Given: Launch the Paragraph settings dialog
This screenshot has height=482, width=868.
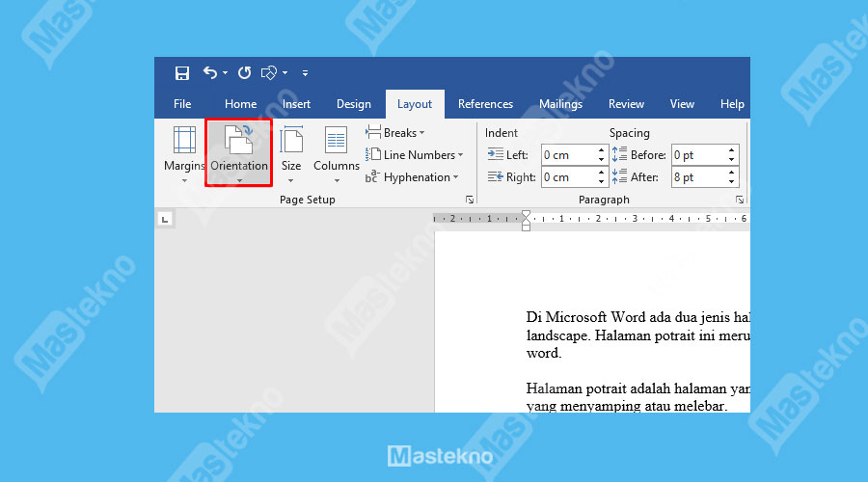Looking at the screenshot, I should [740, 200].
